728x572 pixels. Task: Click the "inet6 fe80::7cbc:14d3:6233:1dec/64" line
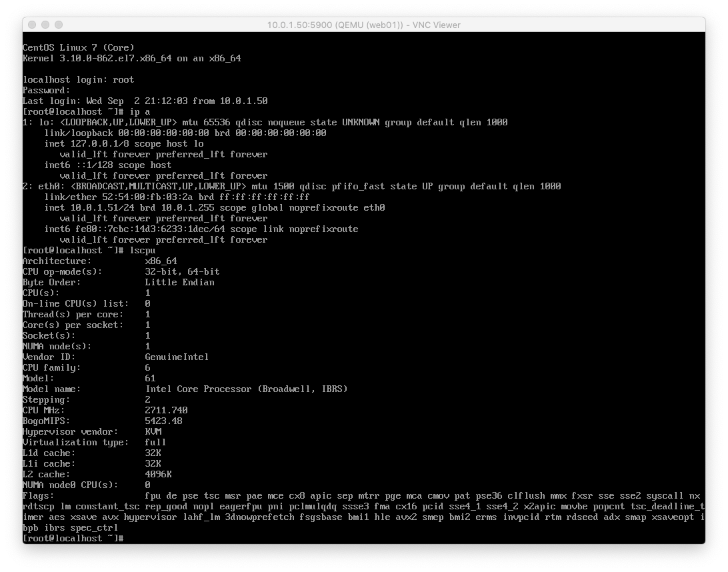(201, 229)
